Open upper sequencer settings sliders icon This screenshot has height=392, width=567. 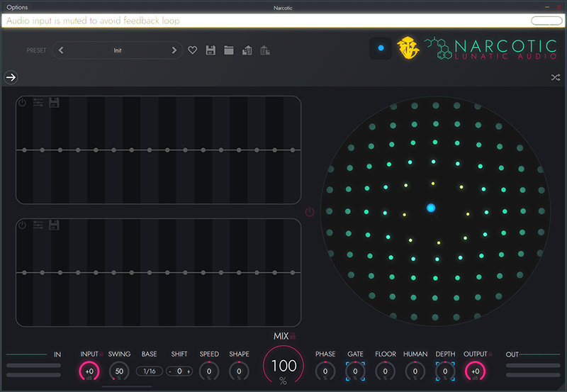(x=38, y=103)
